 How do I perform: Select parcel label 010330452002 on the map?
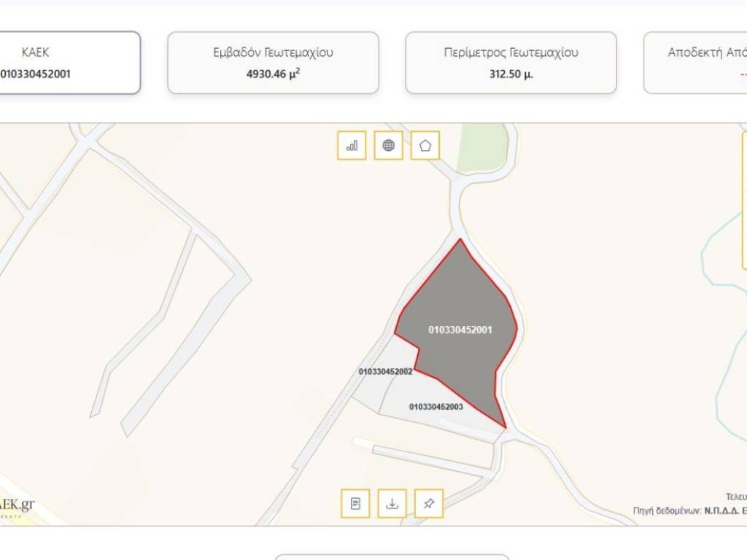coord(385,371)
